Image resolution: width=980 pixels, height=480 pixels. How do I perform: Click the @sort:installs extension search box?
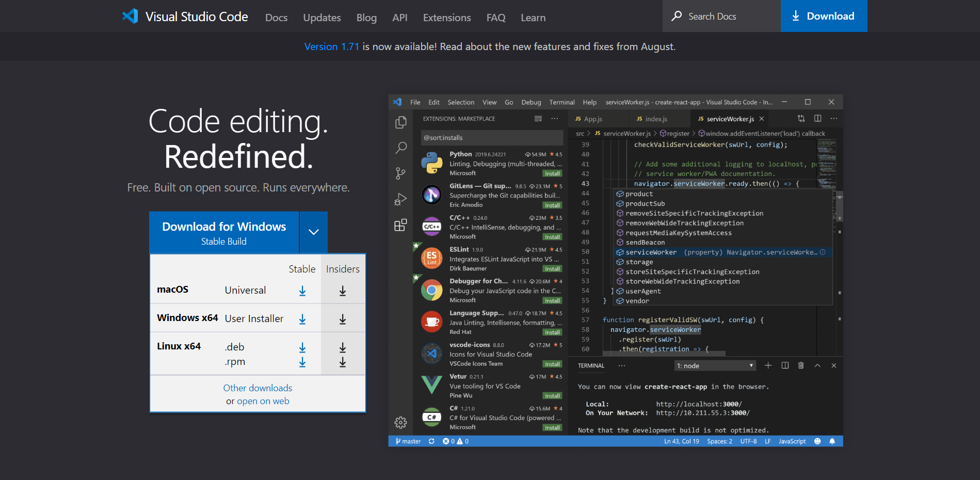492,138
